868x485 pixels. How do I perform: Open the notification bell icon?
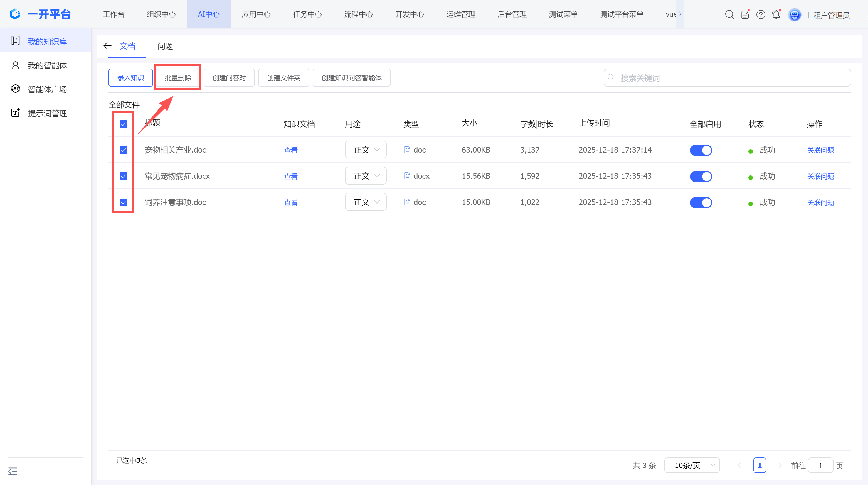[x=776, y=14]
